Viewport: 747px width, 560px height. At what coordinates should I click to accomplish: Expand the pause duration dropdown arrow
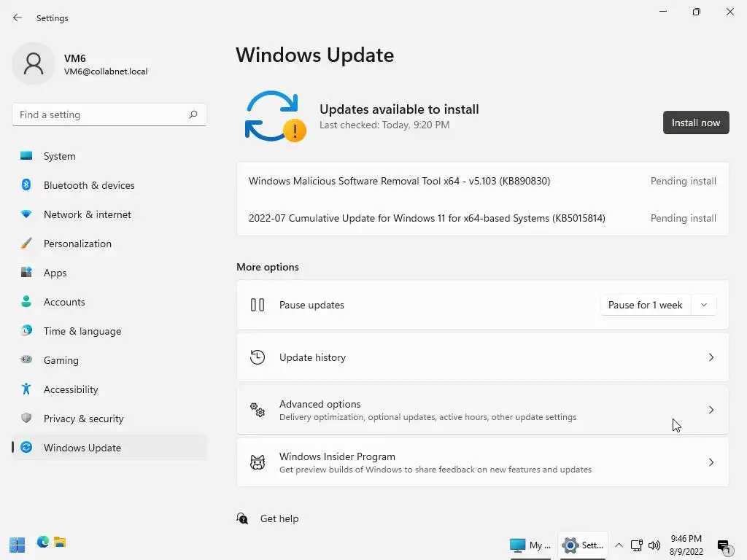(704, 305)
